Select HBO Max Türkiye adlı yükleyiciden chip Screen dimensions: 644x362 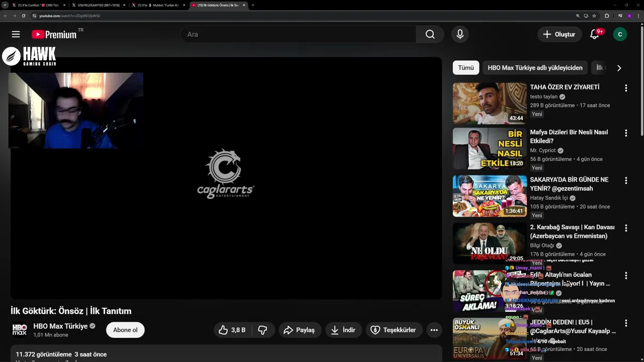coord(535,68)
